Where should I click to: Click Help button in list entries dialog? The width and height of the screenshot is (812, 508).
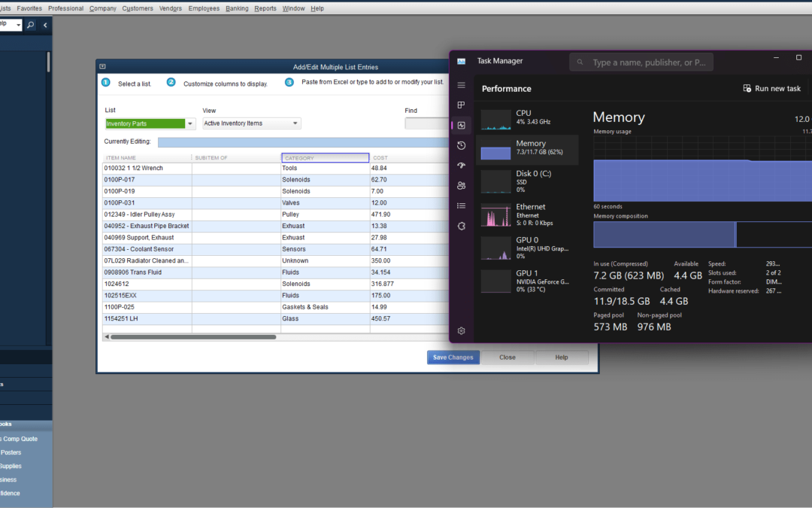coord(562,357)
